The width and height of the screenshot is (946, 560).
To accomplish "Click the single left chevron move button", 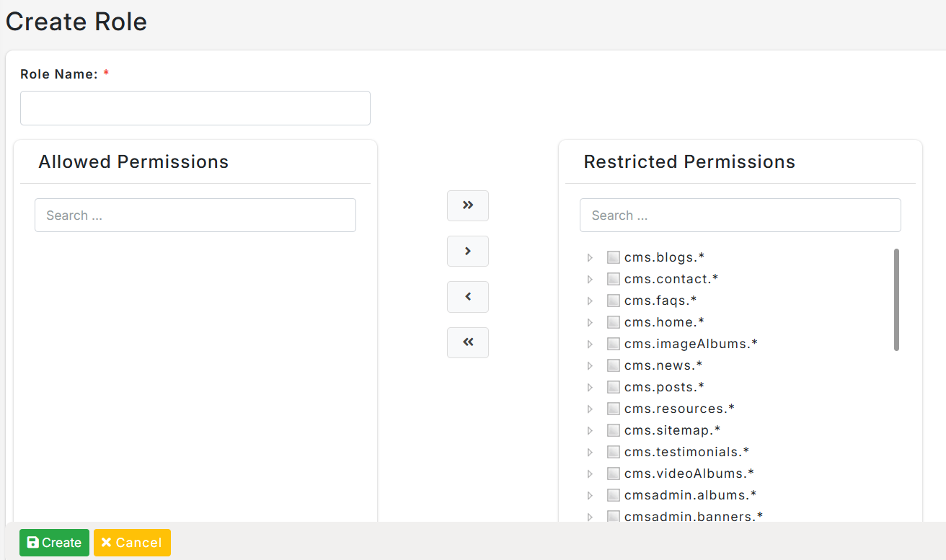I will [468, 296].
